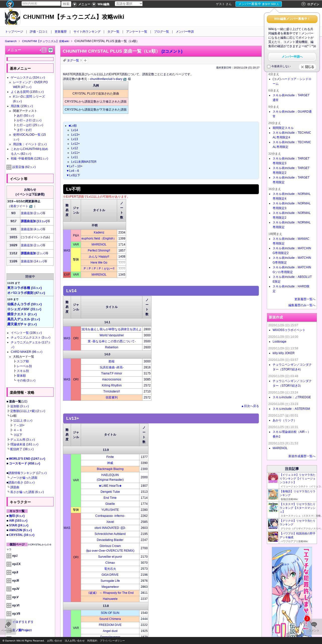Click the gear icon beside ログイン

pos(303,4)
